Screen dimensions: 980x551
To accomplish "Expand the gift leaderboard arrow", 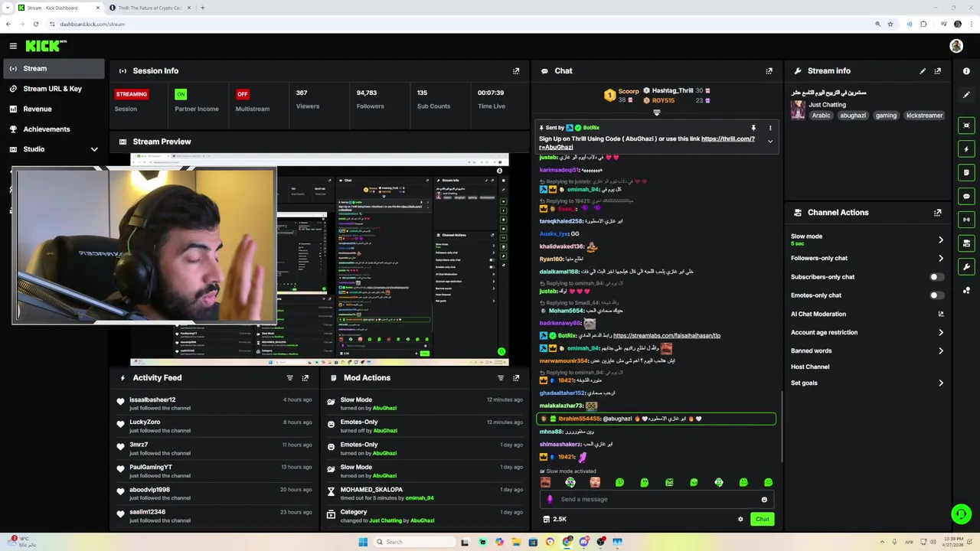I will coord(656,112).
